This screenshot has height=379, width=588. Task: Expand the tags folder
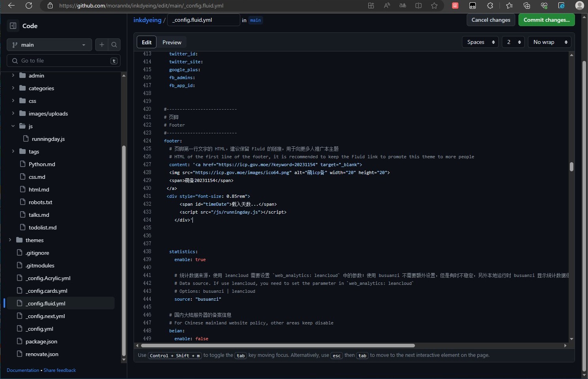[13, 152]
